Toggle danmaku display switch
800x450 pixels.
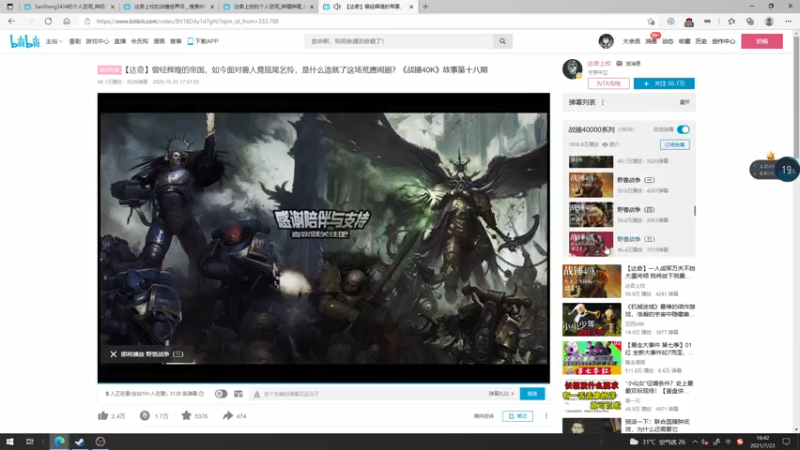[x=221, y=394]
